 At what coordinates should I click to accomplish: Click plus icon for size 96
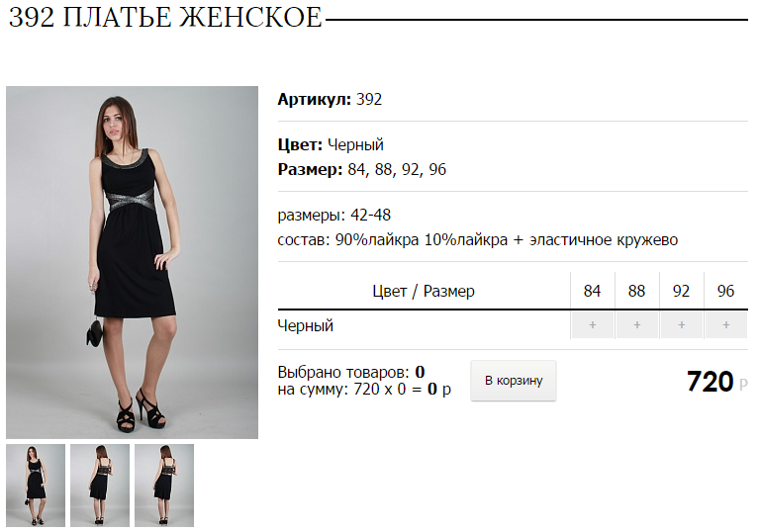click(726, 325)
